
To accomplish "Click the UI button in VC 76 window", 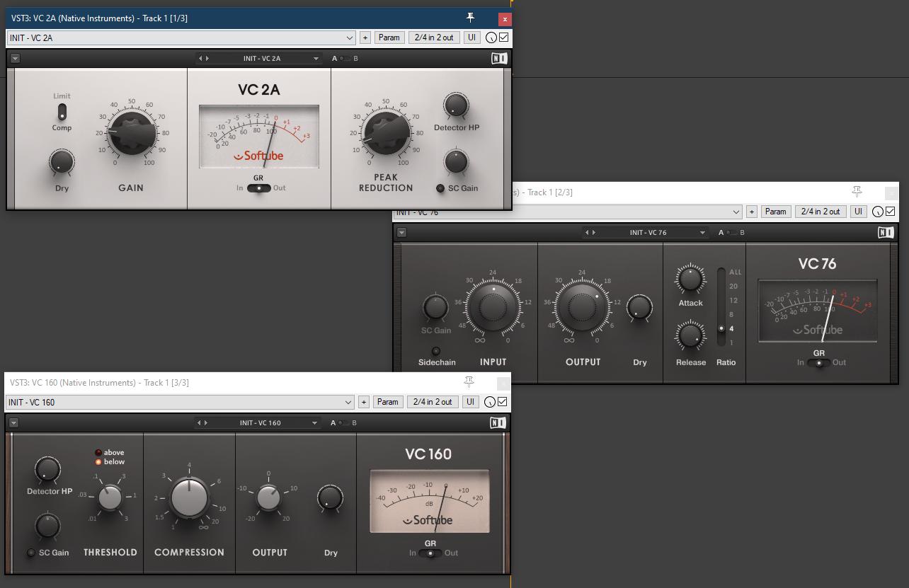I will [858, 212].
